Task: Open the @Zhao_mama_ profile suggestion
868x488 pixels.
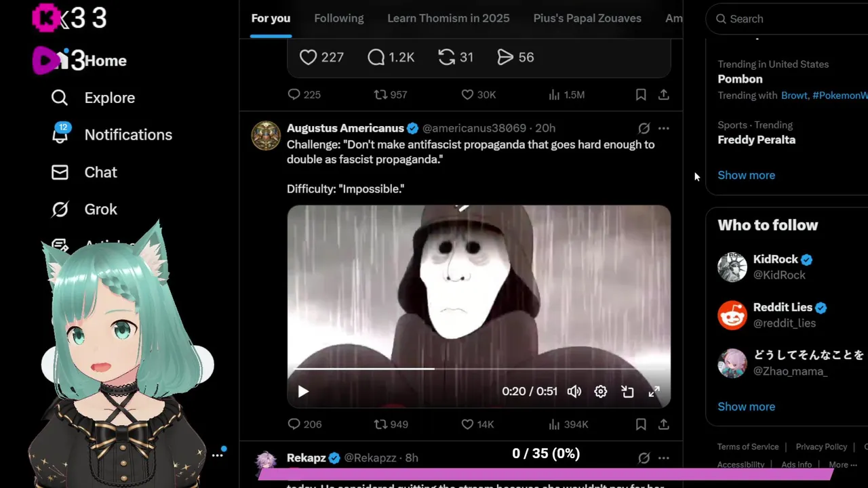Action: pos(790,371)
